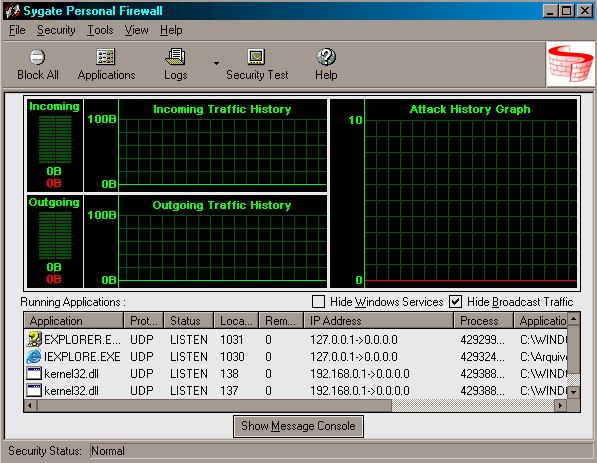Open the Help menu
Screen dimensions: 597x463
coord(171,30)
